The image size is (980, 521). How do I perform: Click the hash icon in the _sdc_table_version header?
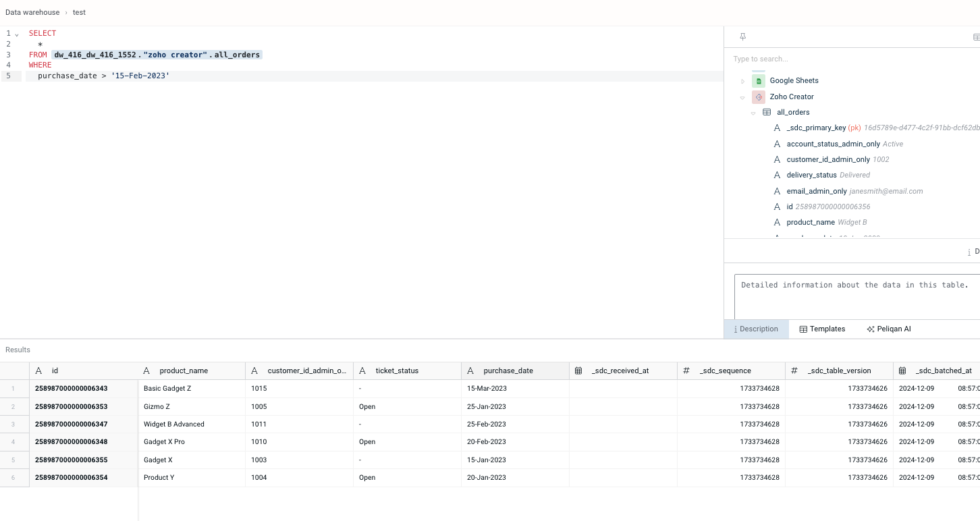coord(794,371)
